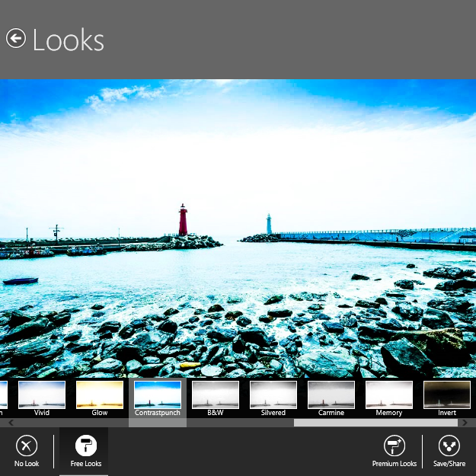476x476 pixels.
Task: Open the Save/Share option
Action: pos(449,446)
